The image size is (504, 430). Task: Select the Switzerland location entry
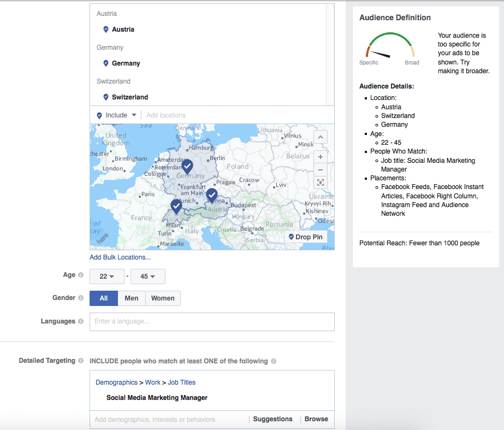[130, 97]
